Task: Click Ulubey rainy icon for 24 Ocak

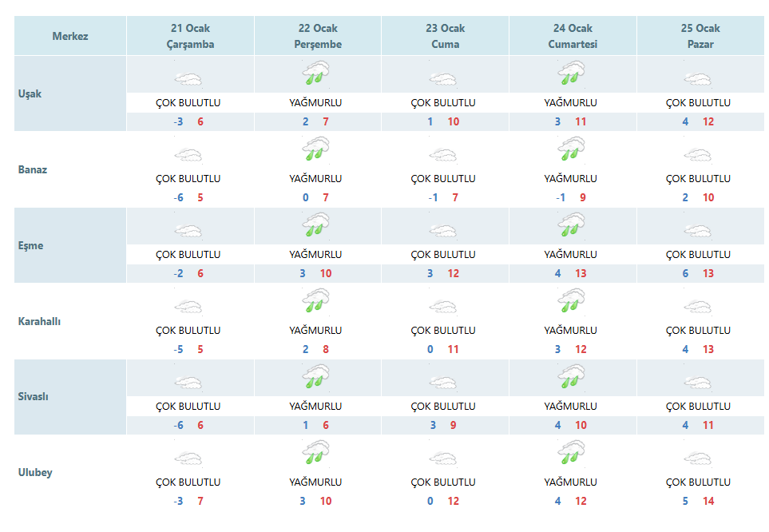Action: point(571,452)
